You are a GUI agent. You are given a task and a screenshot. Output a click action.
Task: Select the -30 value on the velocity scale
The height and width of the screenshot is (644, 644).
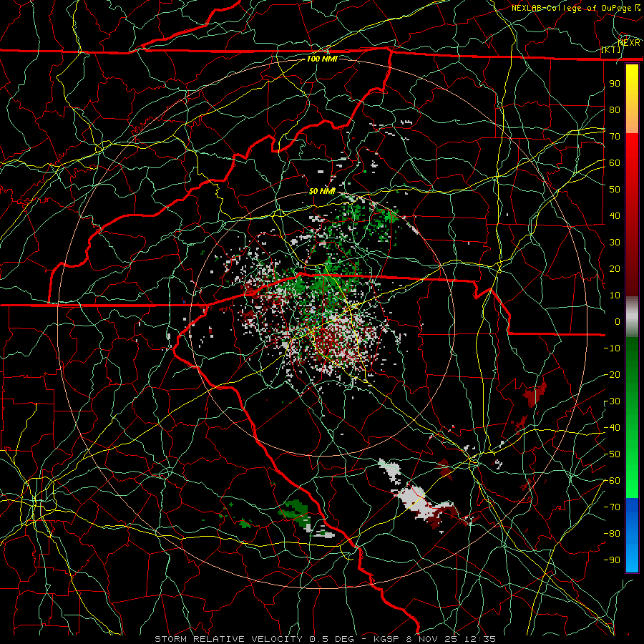click(x=612, y=401)
